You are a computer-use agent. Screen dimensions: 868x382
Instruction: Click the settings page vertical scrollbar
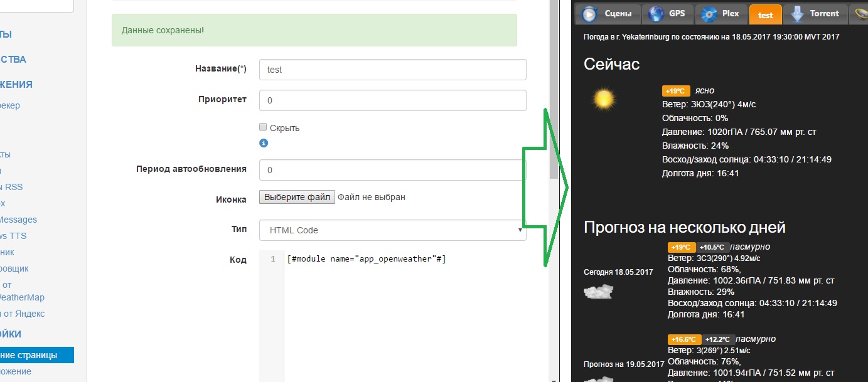click(554, 91)
